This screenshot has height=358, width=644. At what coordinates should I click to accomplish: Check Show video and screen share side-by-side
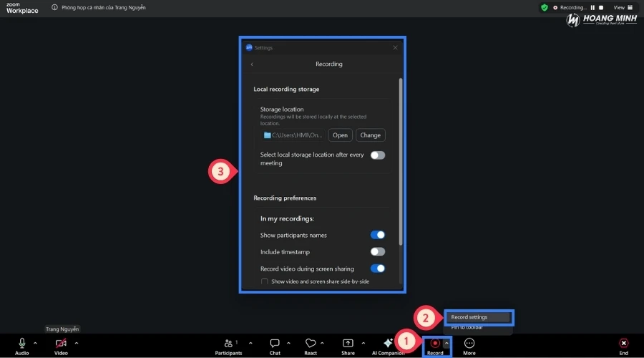(x=265, y=281)
